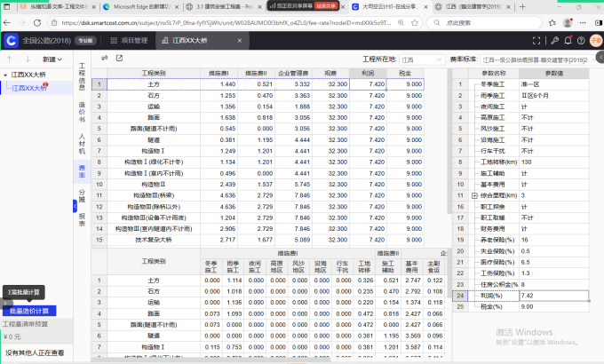Click the smartcost logo icon
The height and width of the screenshot is (364, 604).
[x=12, y=40]
